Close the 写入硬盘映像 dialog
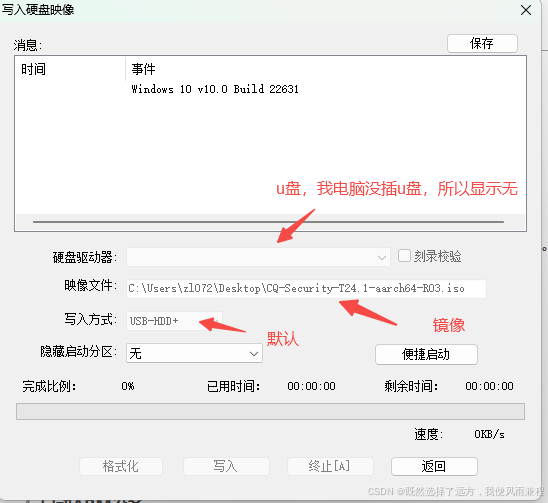Screen dimensions: 548x503 526,10
